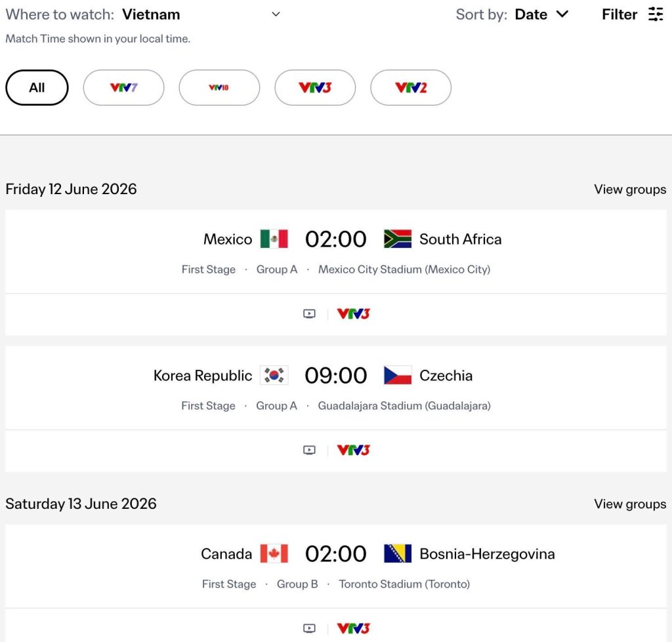The width and height of the screenshot is (672, 642).
Task: Filter matches by VTV2 channel pill
Action: coord(411,88)
